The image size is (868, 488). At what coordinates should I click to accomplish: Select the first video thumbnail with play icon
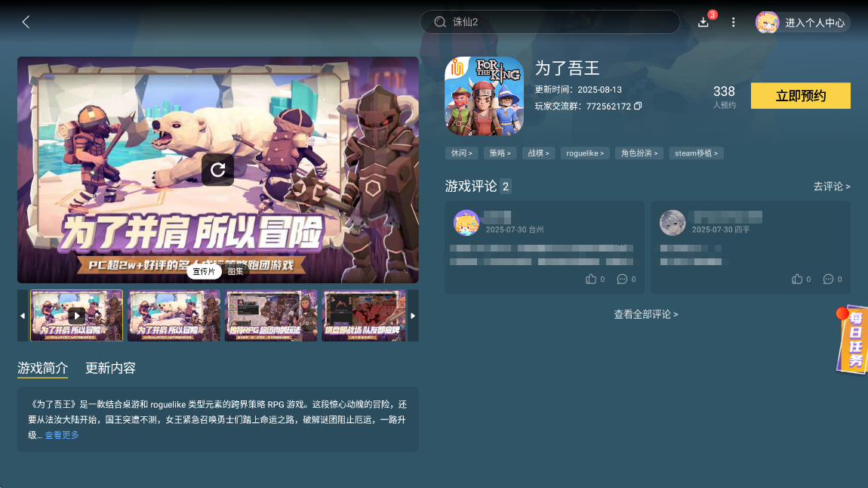[x=76, y=315]
